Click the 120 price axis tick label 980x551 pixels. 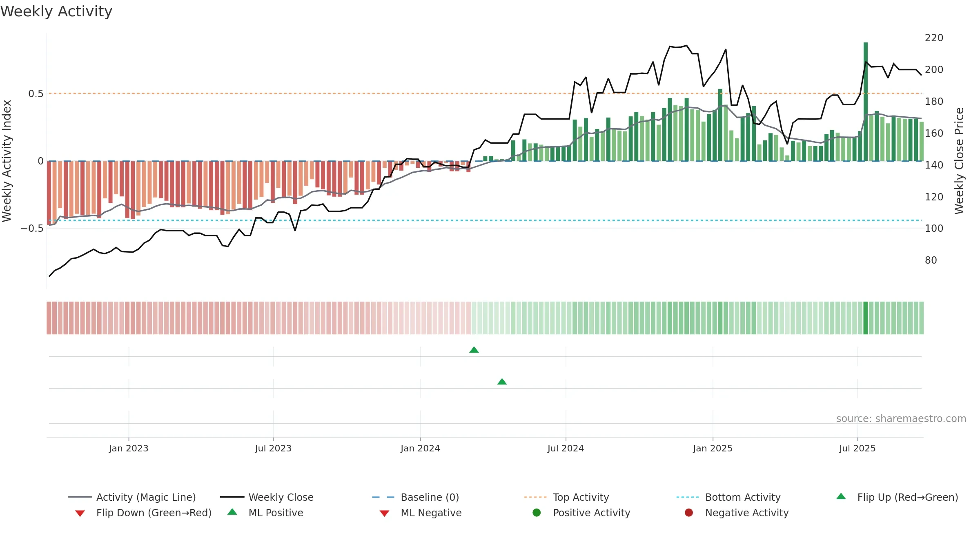934,197
